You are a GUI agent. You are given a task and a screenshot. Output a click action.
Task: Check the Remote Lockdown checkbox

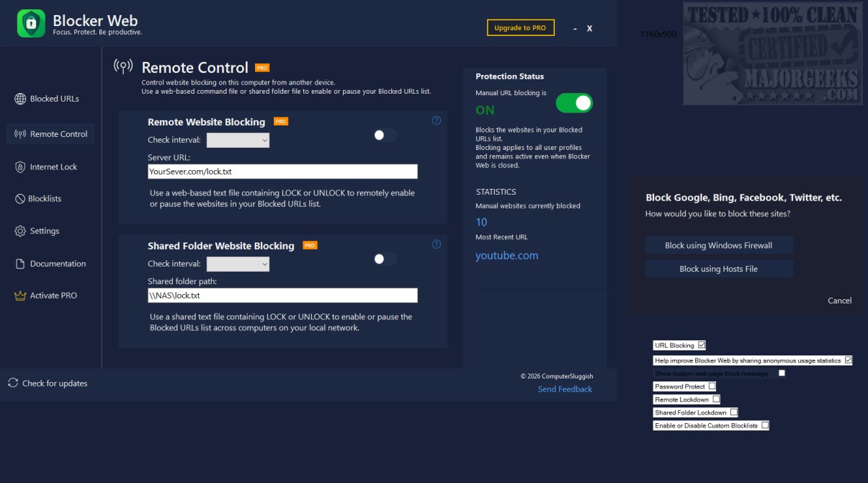click(x=716, y=399)
